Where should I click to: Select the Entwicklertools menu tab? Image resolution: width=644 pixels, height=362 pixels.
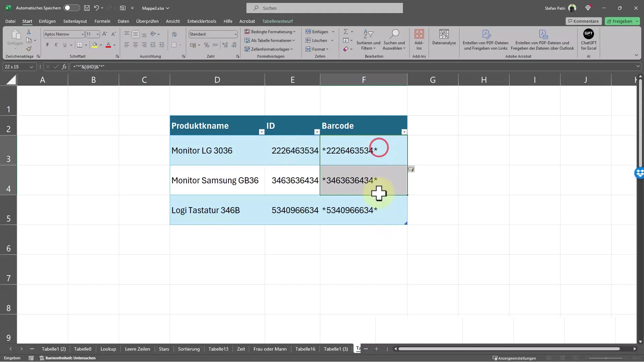pyautogui.click(x=202, y=21)
